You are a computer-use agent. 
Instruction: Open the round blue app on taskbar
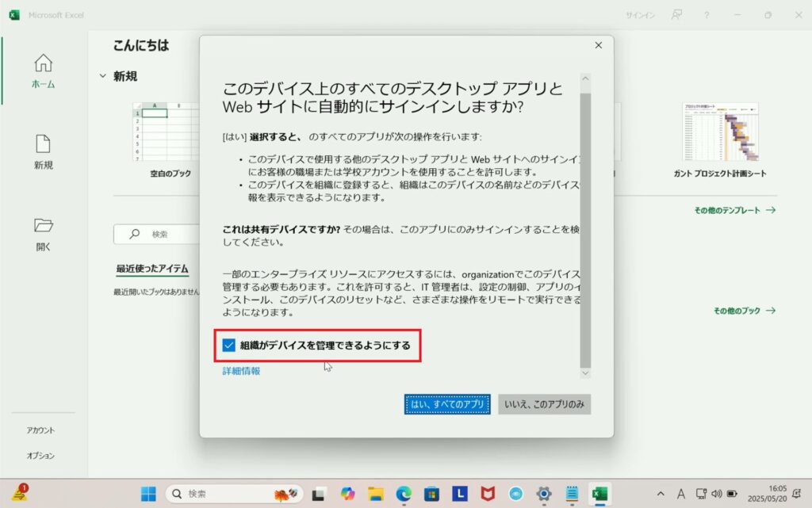coord(515,494)
